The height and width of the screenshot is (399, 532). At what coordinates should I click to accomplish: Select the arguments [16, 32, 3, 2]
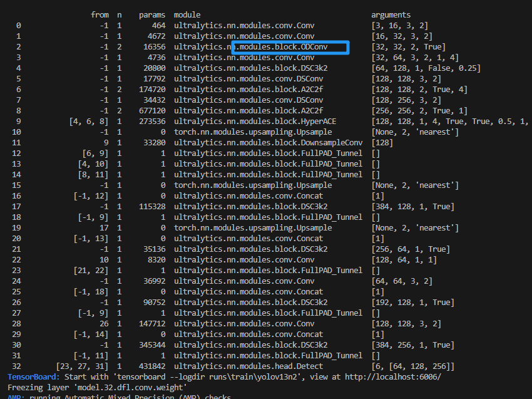(402, 36)
